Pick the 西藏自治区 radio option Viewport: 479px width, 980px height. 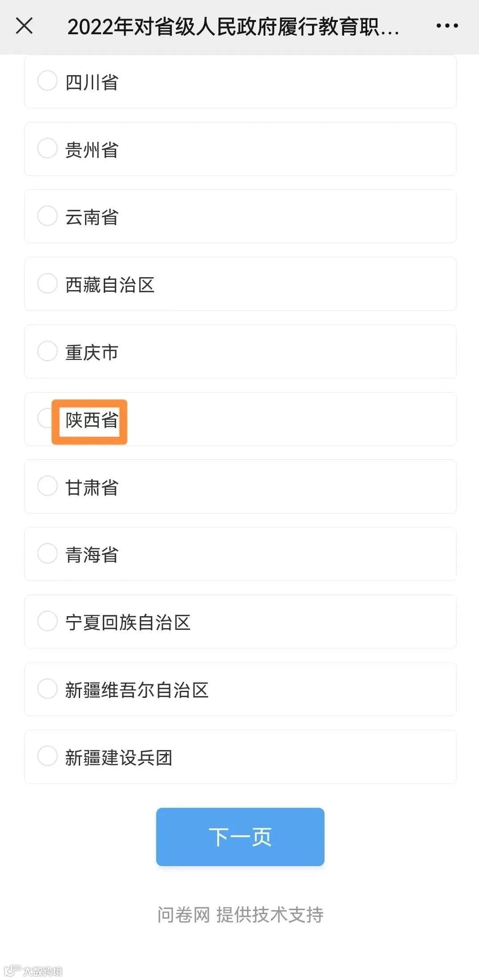[47, 284]
